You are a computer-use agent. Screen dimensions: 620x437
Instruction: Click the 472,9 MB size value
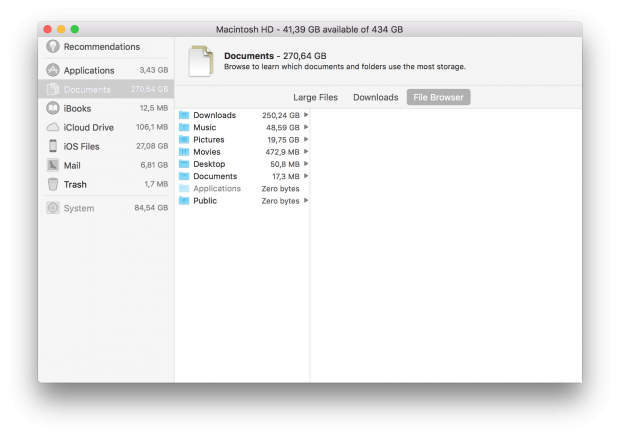pyautogui.click(x=282, y=152)
